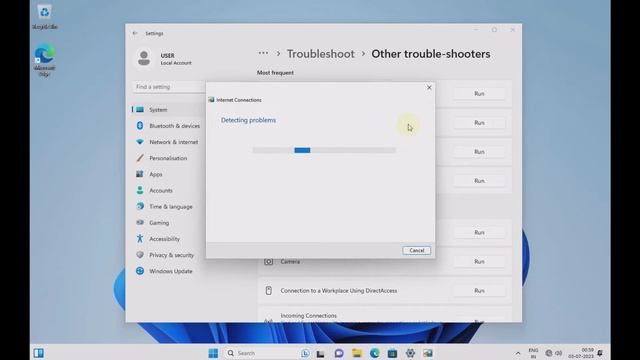Open Microsoft Store from taskbar
Image resolution: width=640 pixels, height=360 pixels.
click(x=392, y=353)
